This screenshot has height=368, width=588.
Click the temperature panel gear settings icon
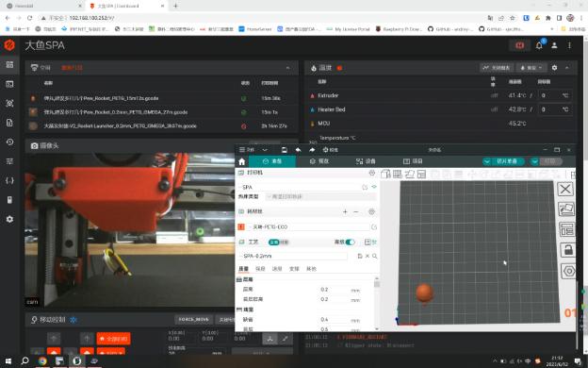pos(554,68)
